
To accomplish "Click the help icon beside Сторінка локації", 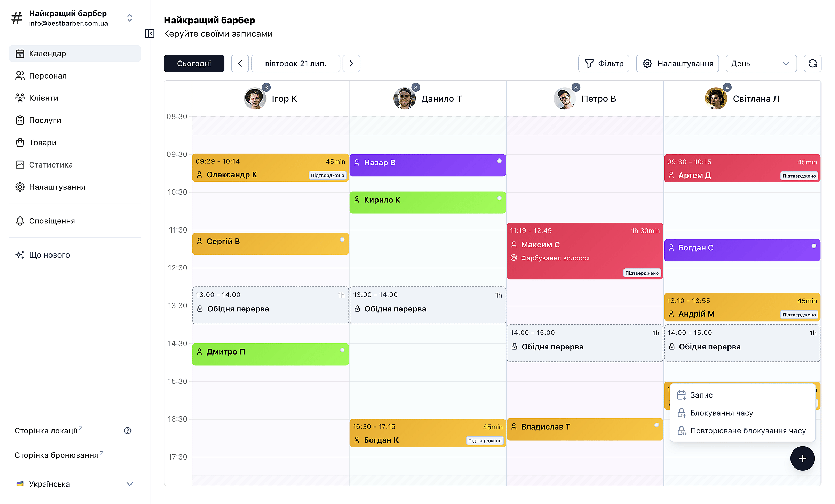I will tap(128, 431).
